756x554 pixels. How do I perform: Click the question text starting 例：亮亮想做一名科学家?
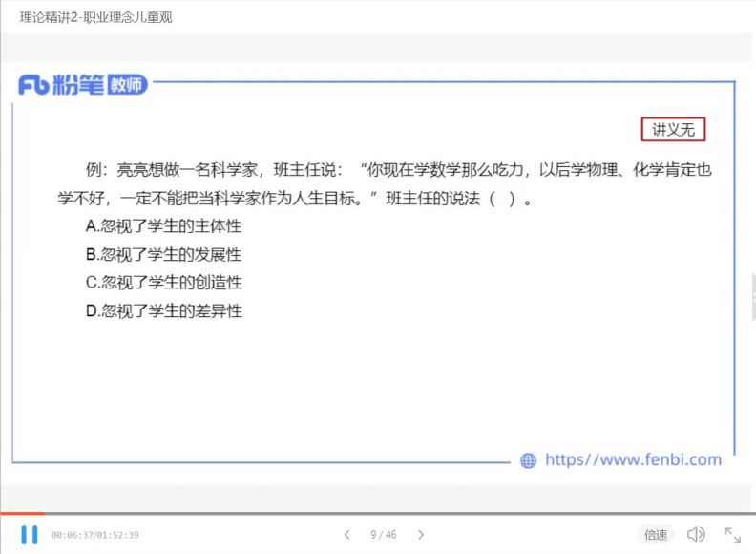(385, 183)
